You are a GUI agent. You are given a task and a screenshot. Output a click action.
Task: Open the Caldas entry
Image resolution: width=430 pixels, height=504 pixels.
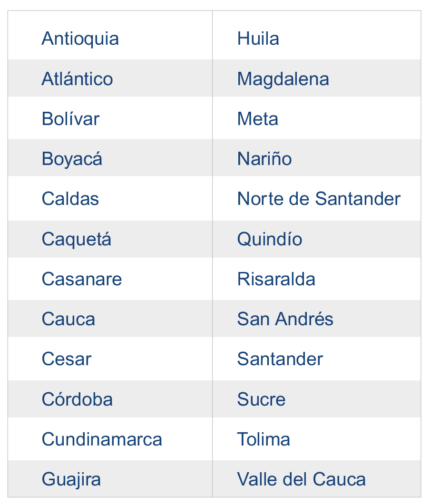pyautogui.click(x=70, y=199)
